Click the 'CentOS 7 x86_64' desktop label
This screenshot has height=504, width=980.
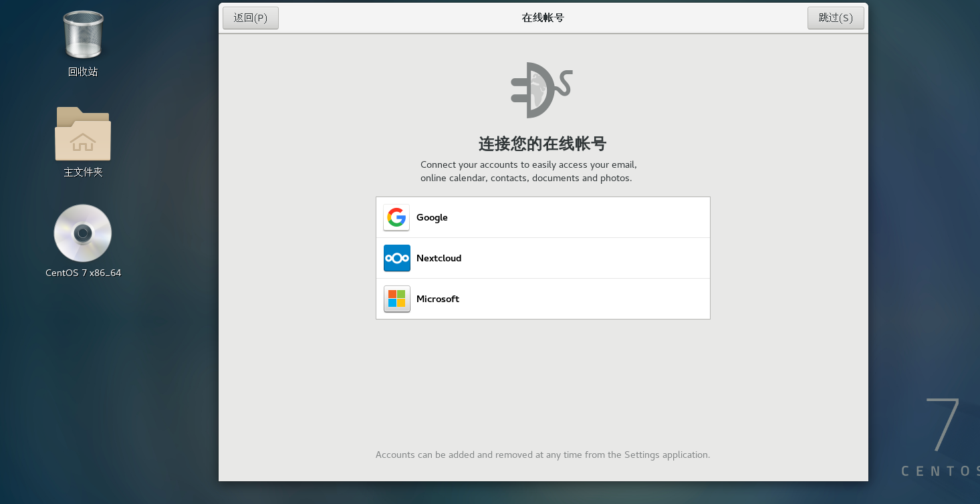83,273
